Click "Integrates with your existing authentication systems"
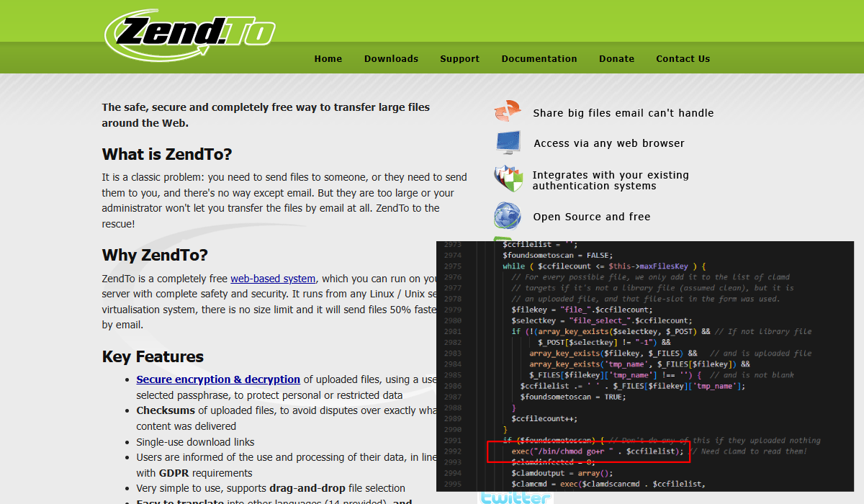 pyautogui.click(x=611, y=180)
